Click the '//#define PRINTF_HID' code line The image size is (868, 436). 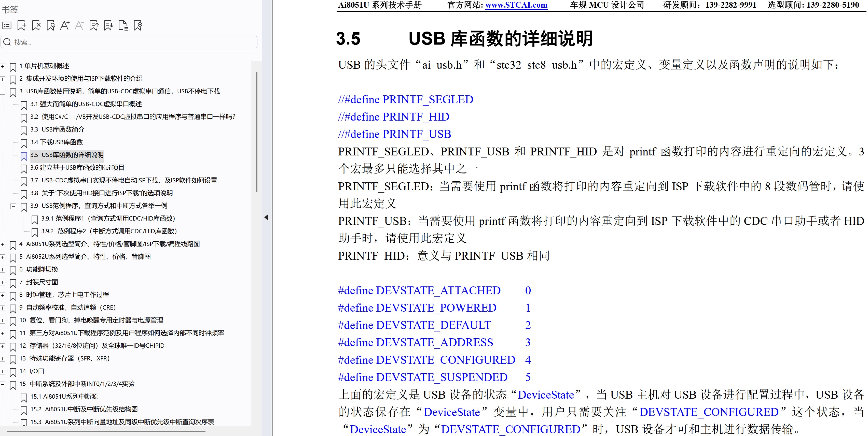point(394,117)
